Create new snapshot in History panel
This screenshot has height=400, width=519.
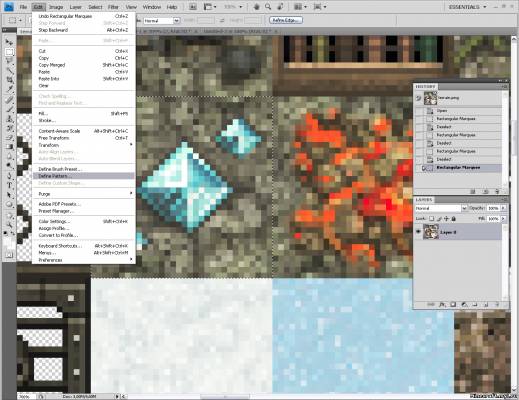coord(485,192)
